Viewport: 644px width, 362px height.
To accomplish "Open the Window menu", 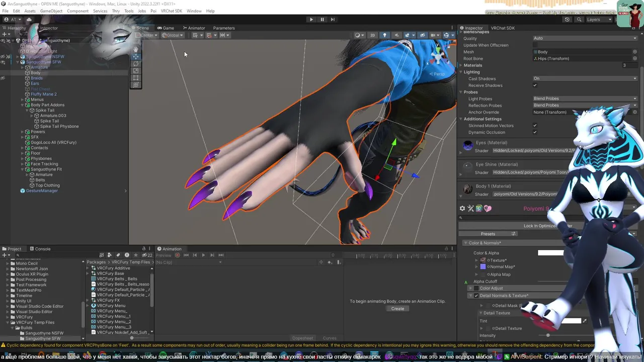I will [194, 11].
